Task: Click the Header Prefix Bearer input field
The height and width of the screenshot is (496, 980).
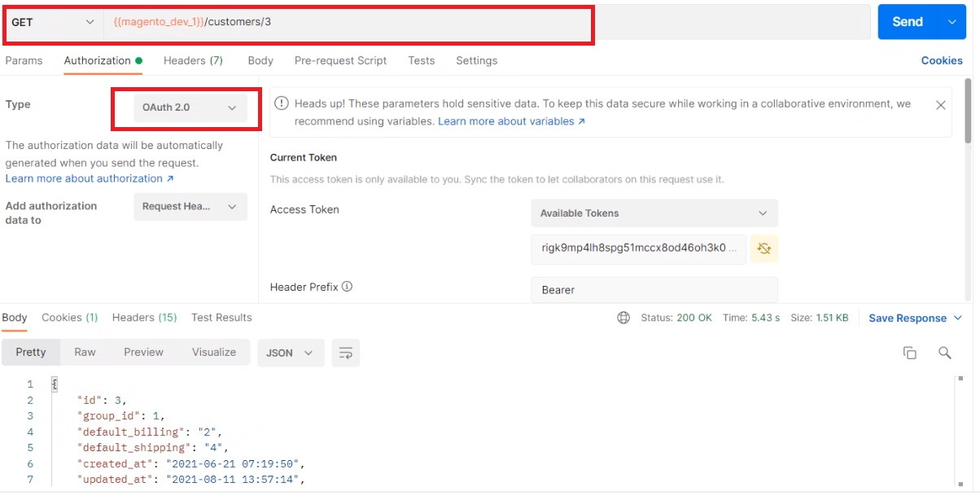Action: coord(654,290)
